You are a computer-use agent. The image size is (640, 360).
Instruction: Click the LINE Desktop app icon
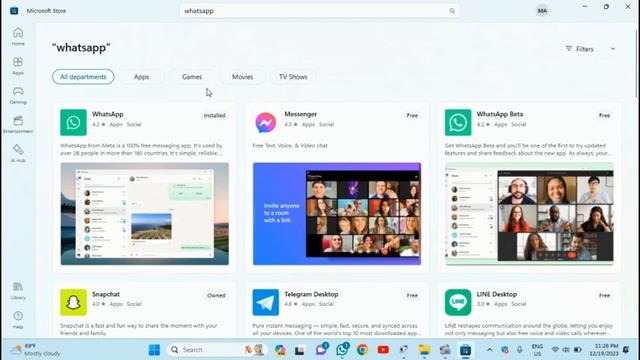tap(458, 302)
